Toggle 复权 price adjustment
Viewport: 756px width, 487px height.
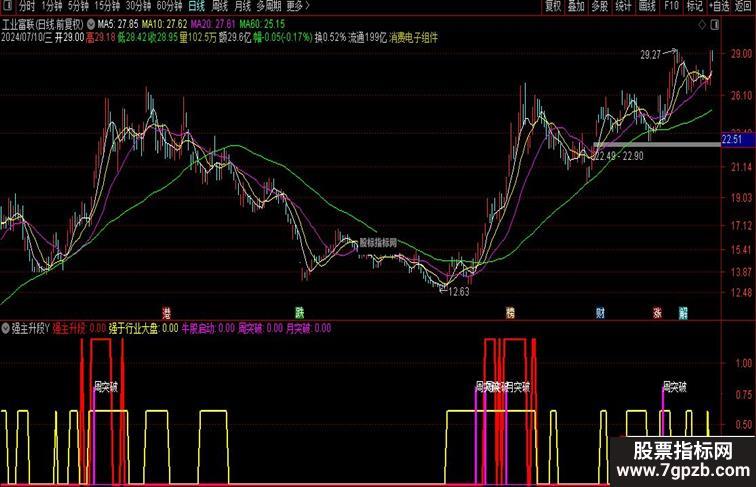553,6
